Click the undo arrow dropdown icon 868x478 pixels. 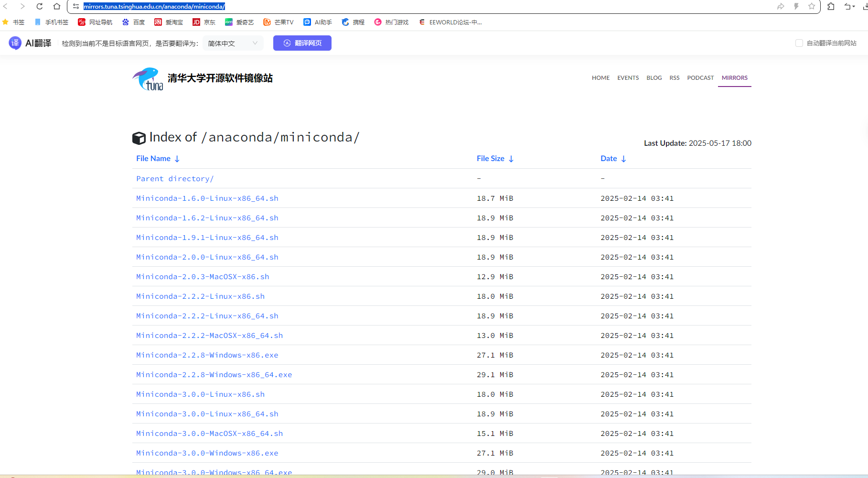pos(849,6)
